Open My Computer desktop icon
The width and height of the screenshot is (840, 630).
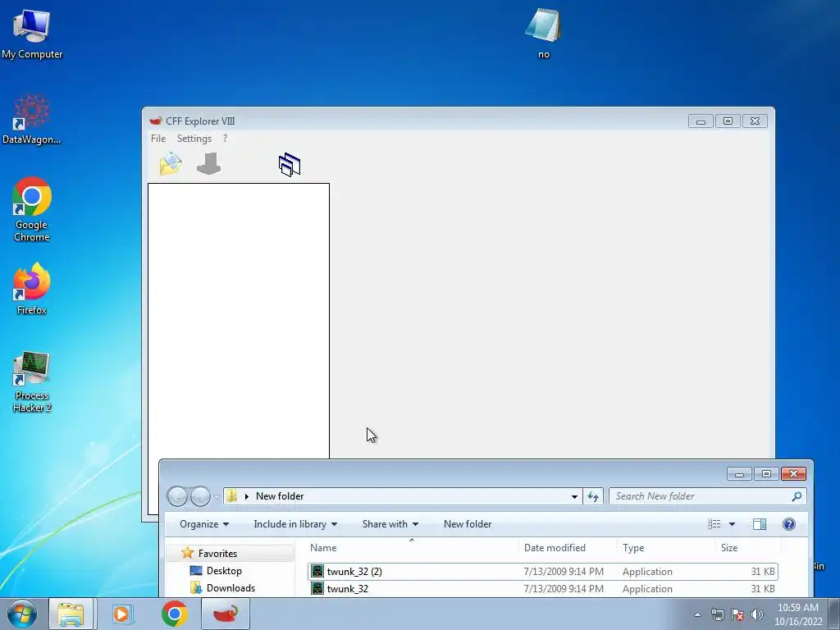(32, 33)
